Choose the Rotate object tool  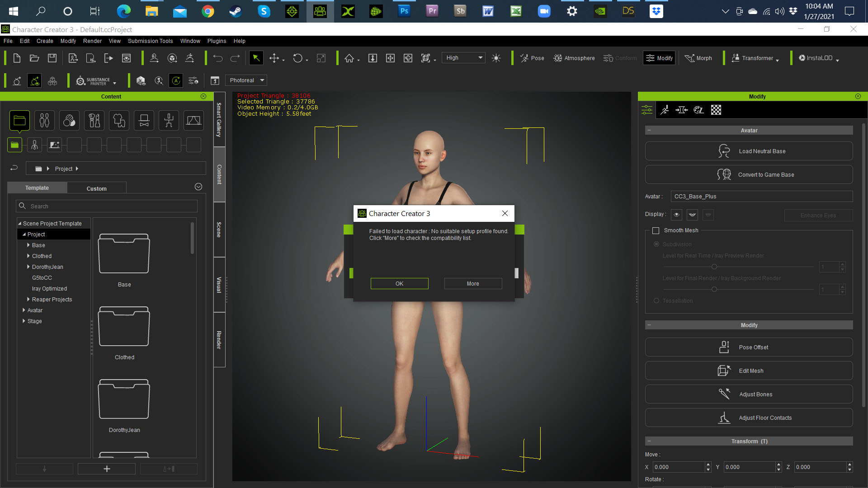(x=297, y=58)
